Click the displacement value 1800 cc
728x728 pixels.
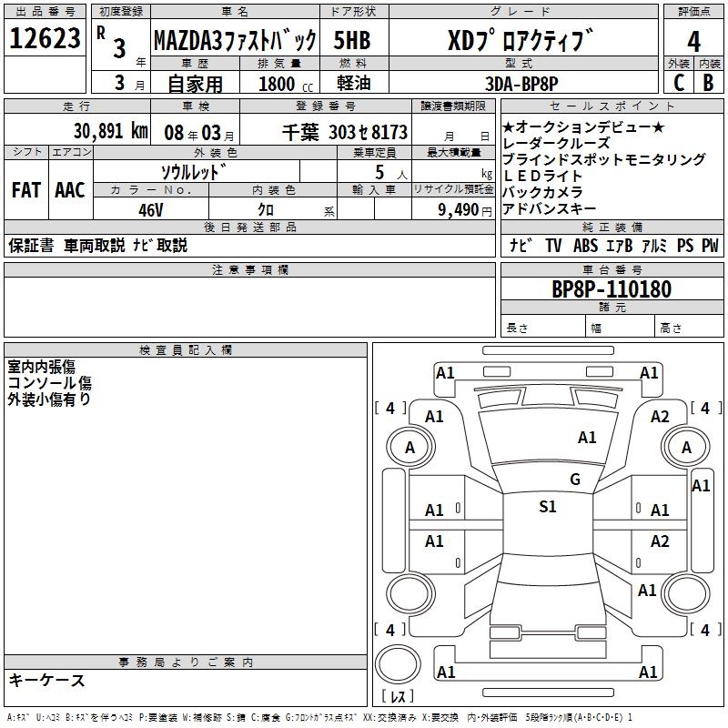(x=286, y=84)
